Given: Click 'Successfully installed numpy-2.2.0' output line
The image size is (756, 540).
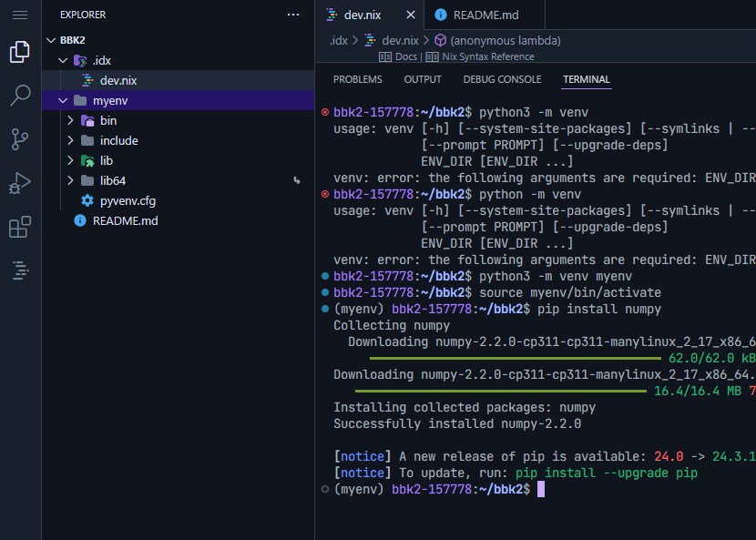Looking at the screenshot, I should pos(457,423).
